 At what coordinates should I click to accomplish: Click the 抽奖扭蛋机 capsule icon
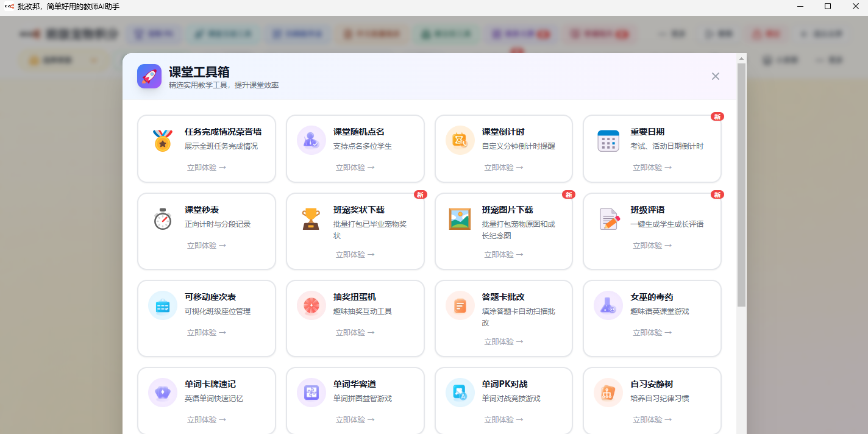311,305
